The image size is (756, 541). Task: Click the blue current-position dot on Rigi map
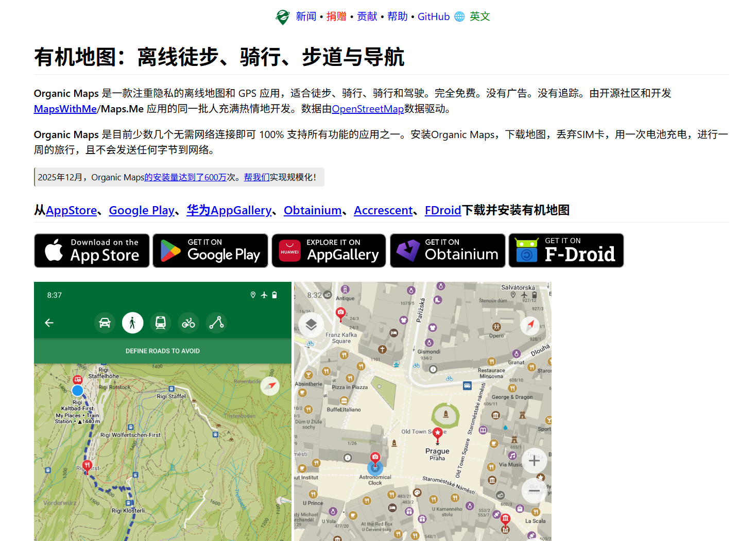78,391
